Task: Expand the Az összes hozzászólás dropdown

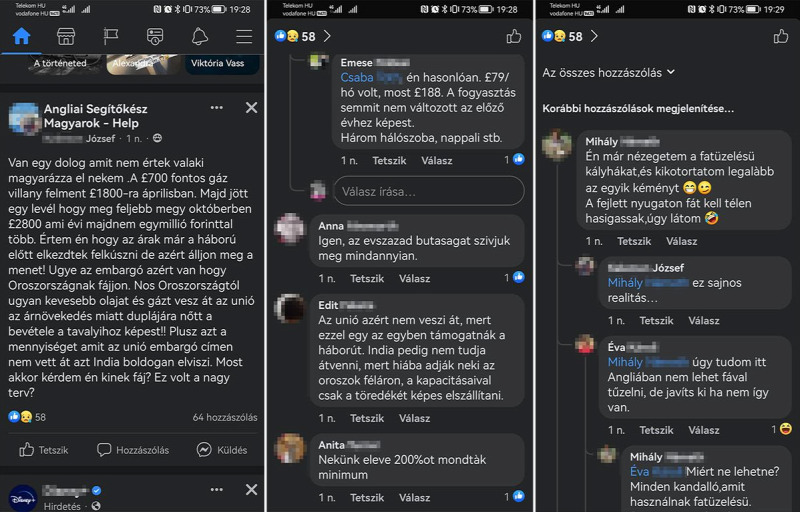Action: pyautogui.click(x=608, y=73)
